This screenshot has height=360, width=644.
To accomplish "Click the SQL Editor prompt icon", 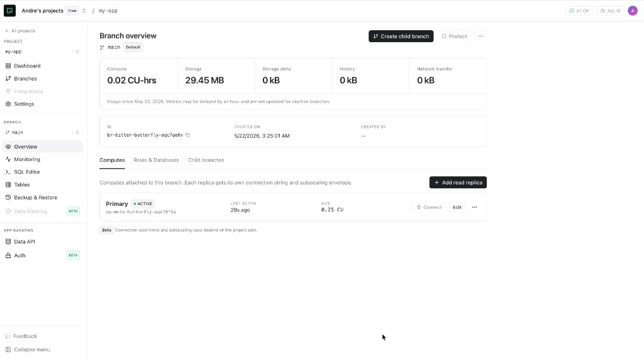I will coord(8,172).
